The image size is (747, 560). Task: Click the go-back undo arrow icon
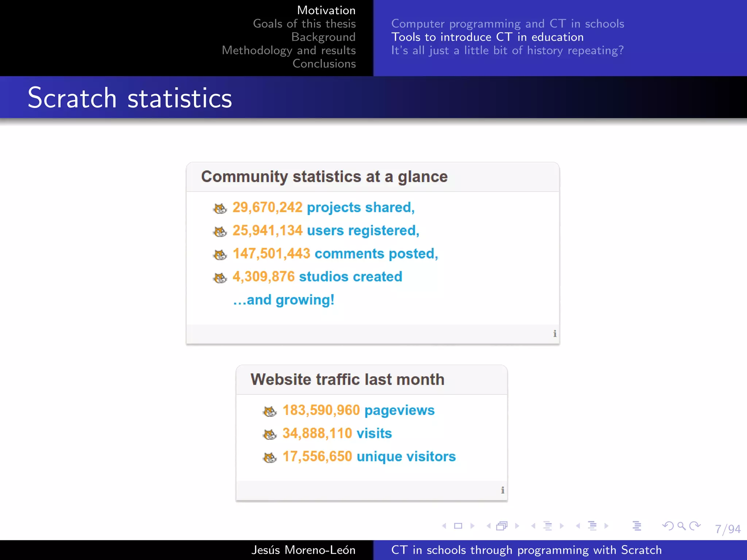click(668, 526)
